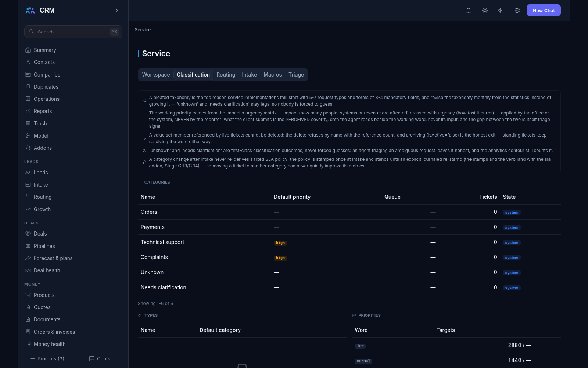Open Pipelines via its columns icon
This screenshot has width=588, height=368.
28,246
